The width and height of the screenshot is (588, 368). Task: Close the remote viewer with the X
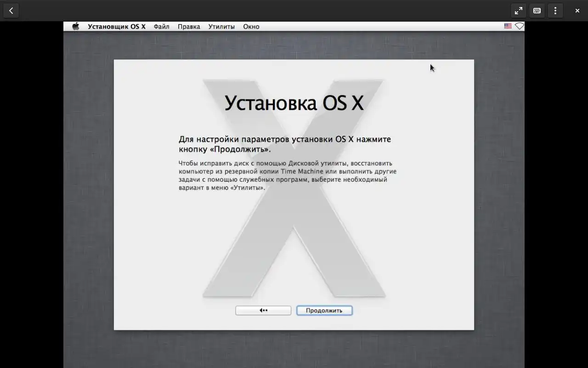577,11
